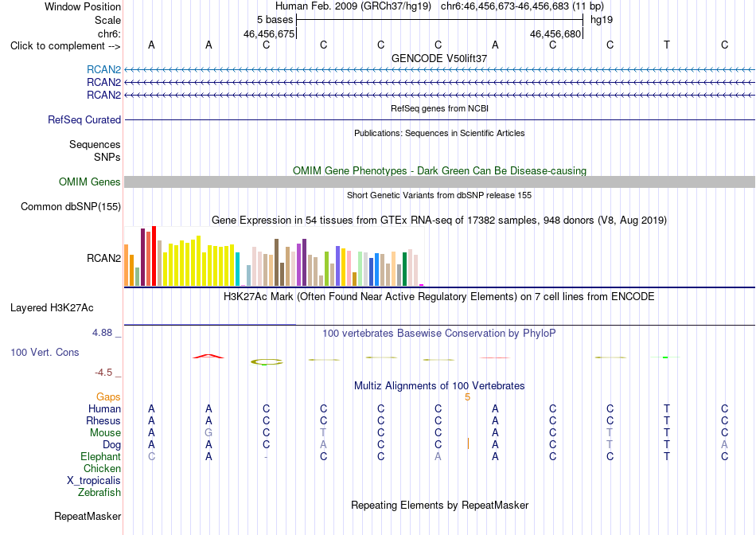Click the G base in Mouse alignment row
Viewport: 756px width, 535px height.
208,433
